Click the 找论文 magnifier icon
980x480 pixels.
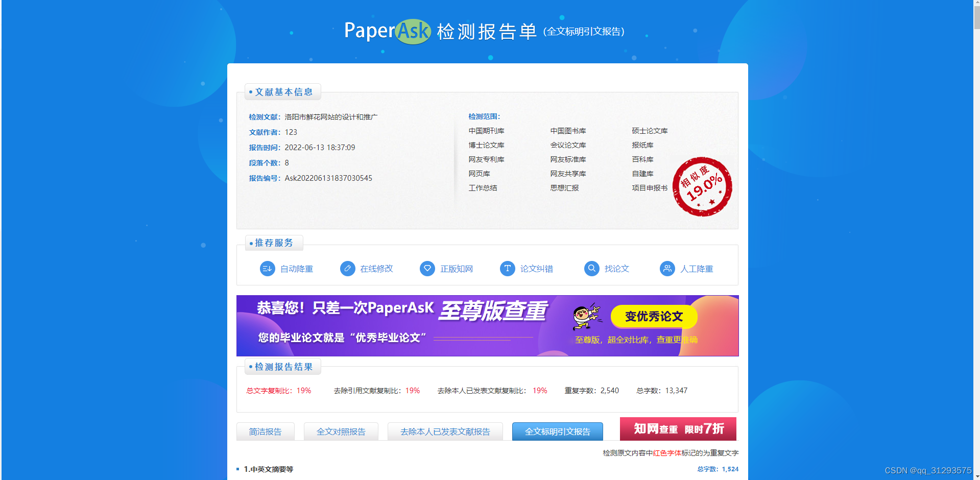[x=591, y=269]
